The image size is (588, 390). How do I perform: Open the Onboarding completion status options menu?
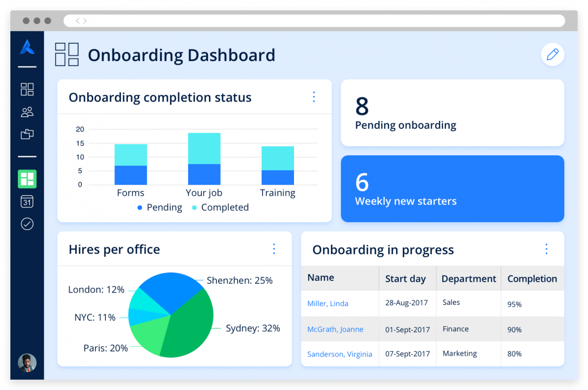pos(314,96)
